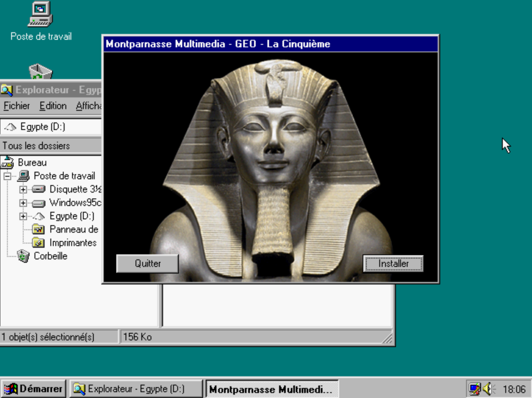Click the Imprimantes label in tree
This screenshot has width=532, height=398.
(73, 243)
